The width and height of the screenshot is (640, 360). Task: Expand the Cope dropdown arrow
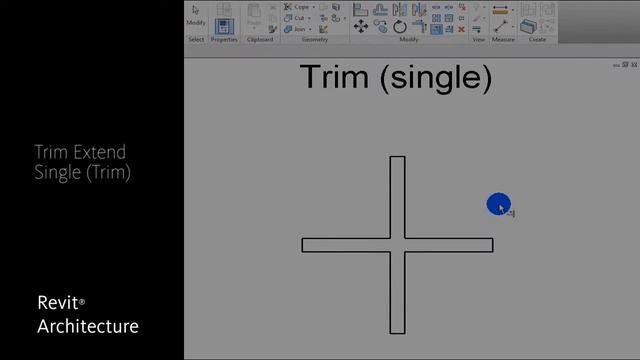tap(313, 7)
